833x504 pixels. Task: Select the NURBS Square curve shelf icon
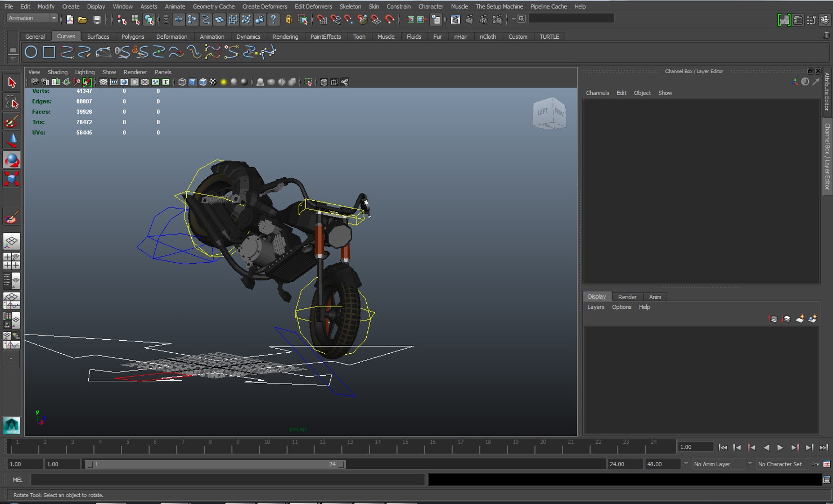click(49, 52)
